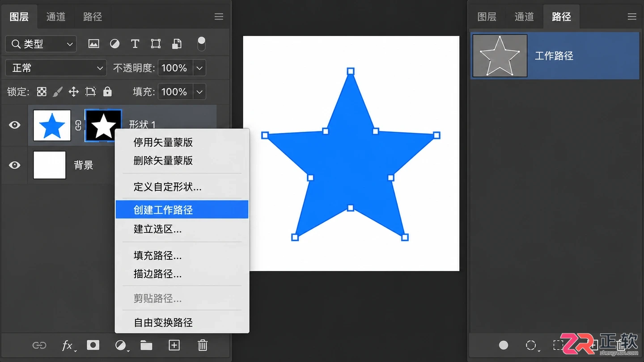Screen dimensions: 644x362
Task: Choose 定义自定形状... menu entry
Action: point(182,187)
